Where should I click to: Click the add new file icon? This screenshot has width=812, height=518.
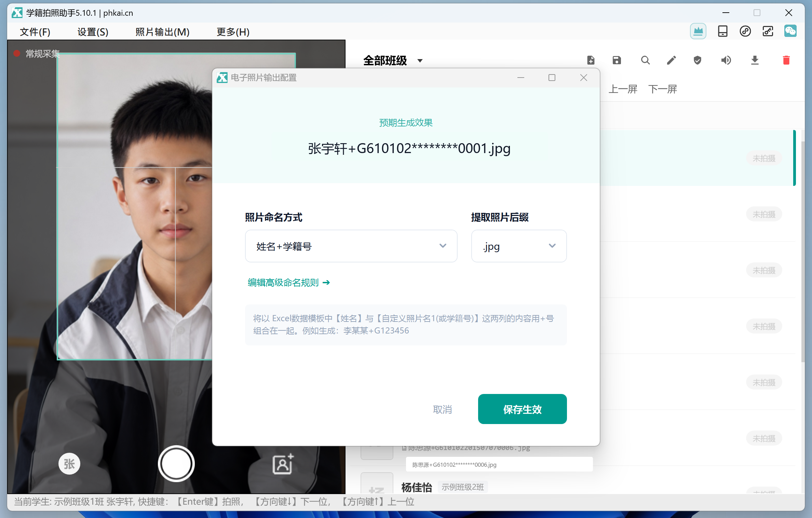[x=591, y=60]
